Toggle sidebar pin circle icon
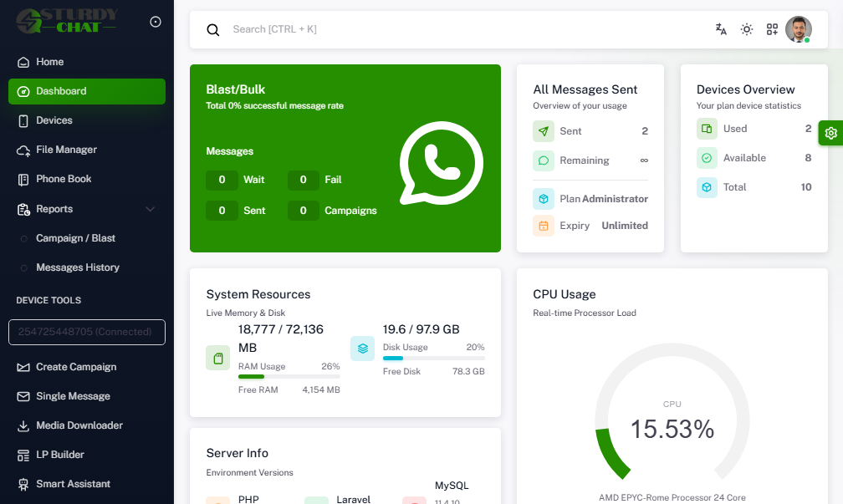 point(156,22)
